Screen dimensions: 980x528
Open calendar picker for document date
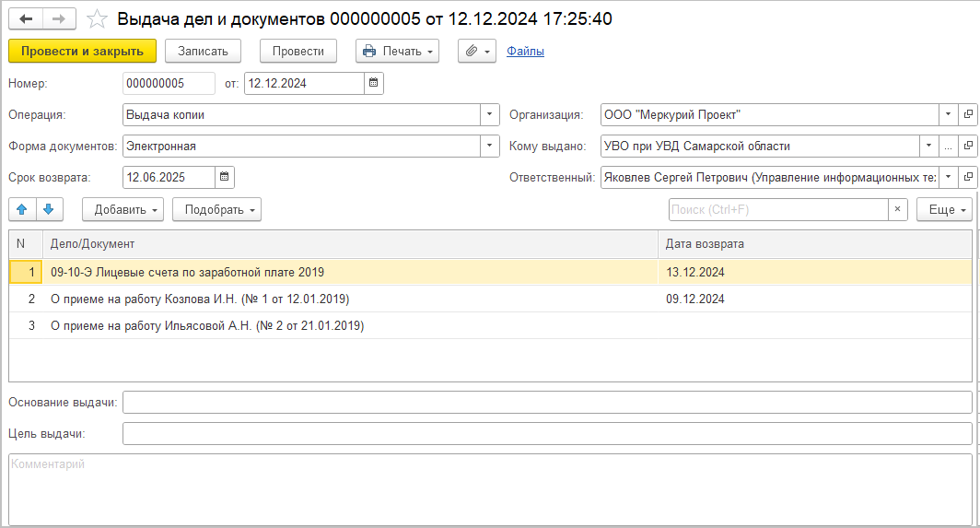[374, 83]
